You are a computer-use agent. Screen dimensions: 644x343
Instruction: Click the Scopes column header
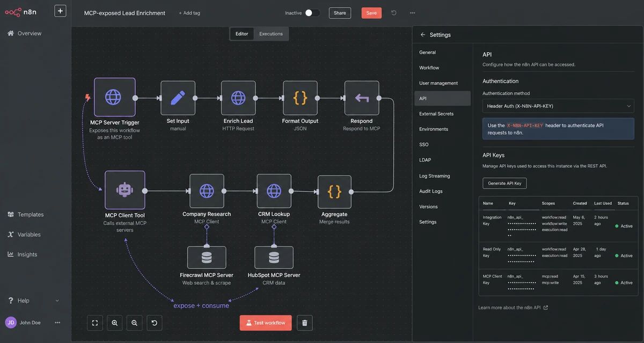coord(548,203)
